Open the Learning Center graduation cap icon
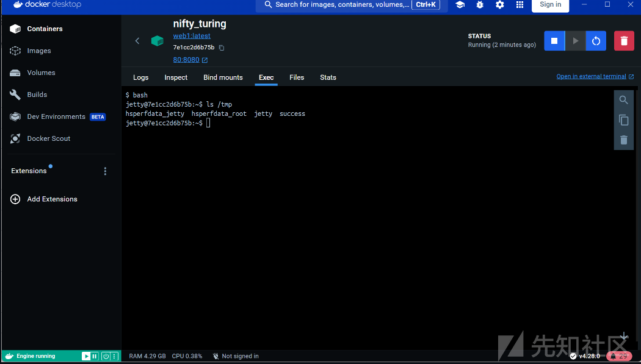Image resolution: width=641 pixels, height=364 pixels. click(460, 4)
